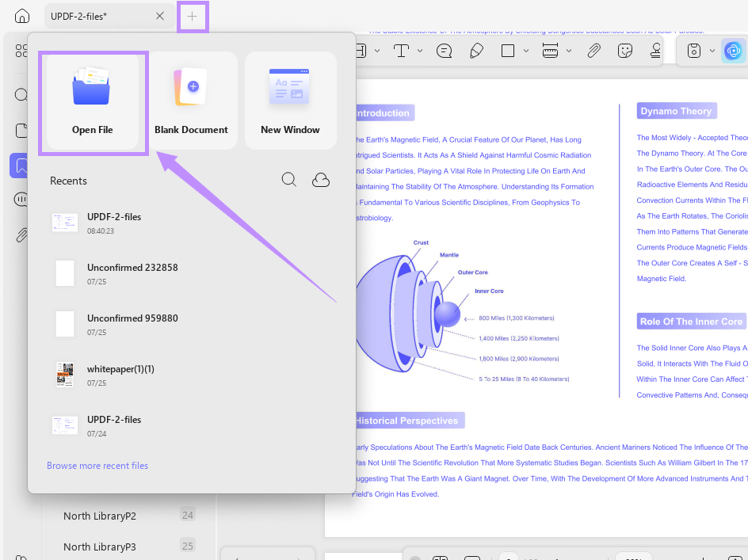748x560 pixels.
Task: Expand measurement tool options
Action: coord(569,51)
